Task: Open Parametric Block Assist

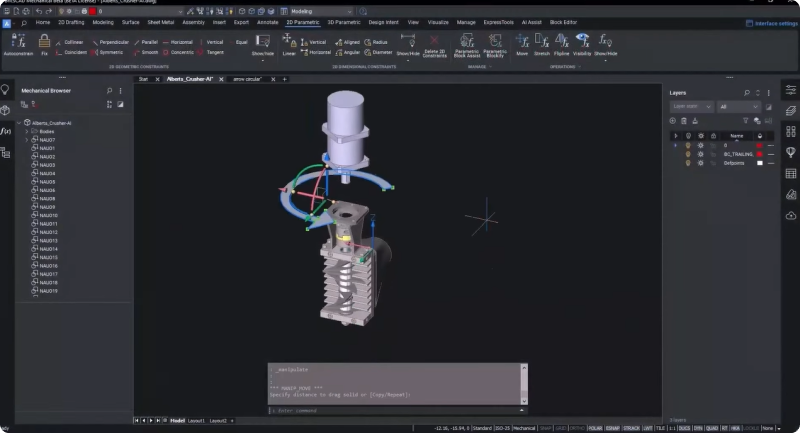Action: coord(467,45)
